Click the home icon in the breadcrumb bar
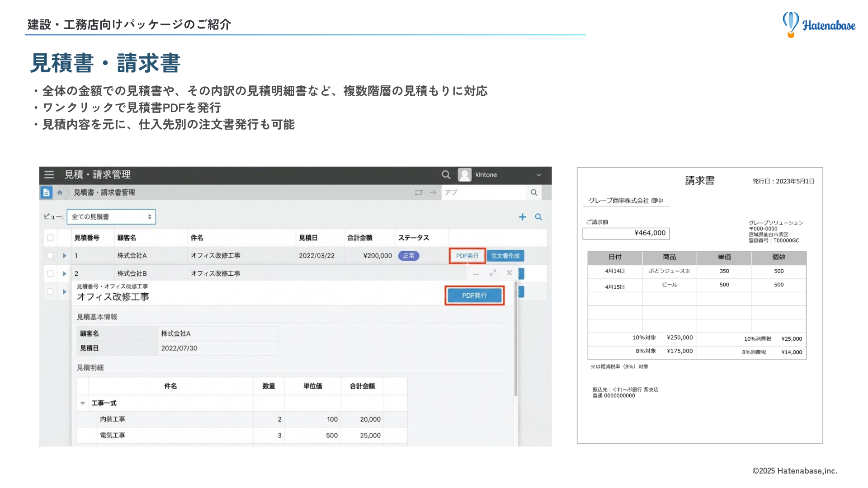Viewport: 868px width, 488px height. pyautogui.click(x=60, y=192)
